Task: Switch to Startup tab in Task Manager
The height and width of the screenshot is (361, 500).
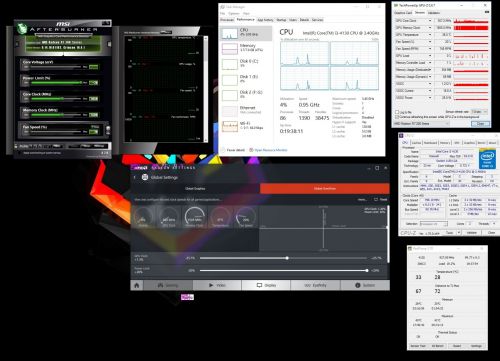Action: pyautogui.click(x=281, y=20)
